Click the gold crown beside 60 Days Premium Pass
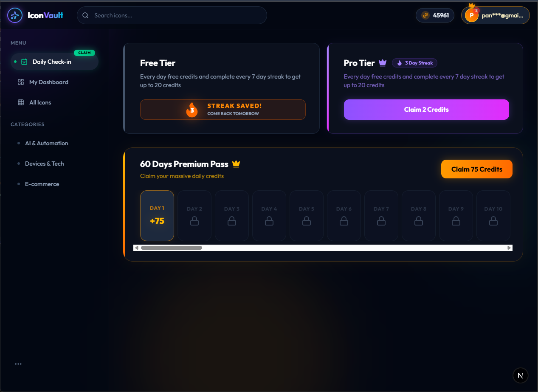Viewport: 538px width, 392px height. click(x=236, y=164)
